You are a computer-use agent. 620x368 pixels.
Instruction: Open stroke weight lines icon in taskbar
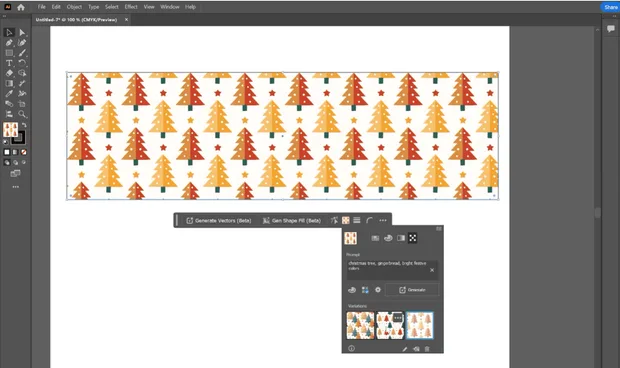click(357, 221)
